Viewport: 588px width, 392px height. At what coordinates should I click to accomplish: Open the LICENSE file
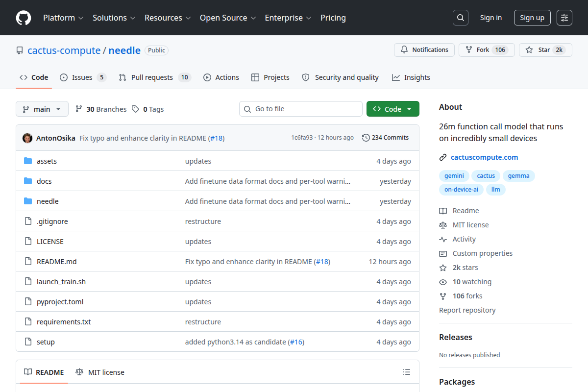click(x=50, y=242)
